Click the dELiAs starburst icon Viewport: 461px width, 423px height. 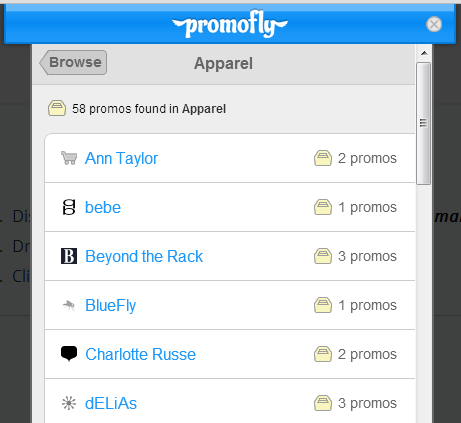69,403
